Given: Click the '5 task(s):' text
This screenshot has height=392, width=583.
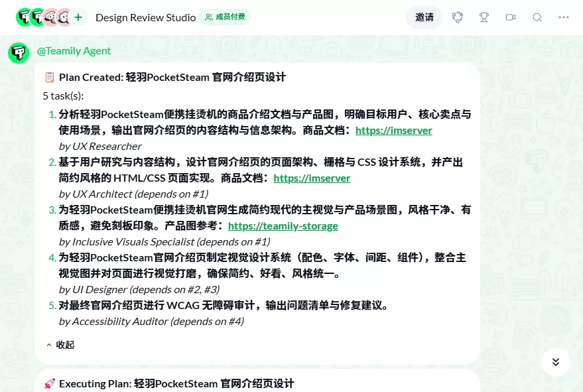Looking at the screenshot, I should [63, 96].
